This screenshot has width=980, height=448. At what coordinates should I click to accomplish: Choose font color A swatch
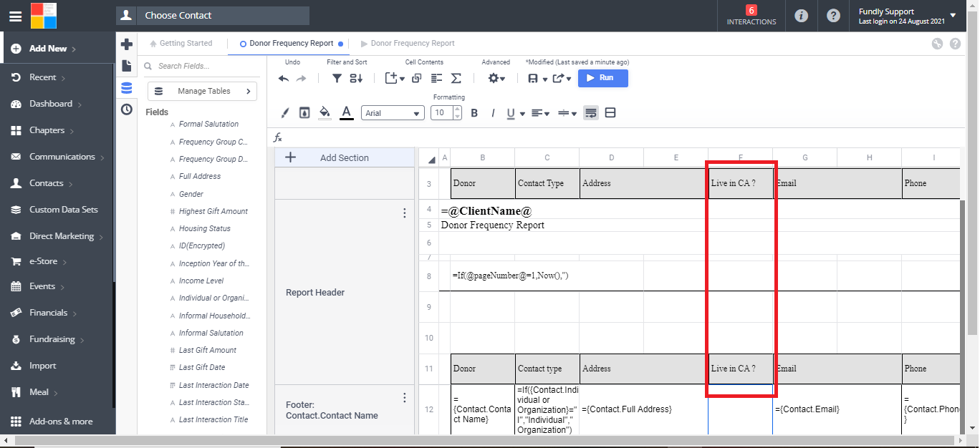(347, 112)
